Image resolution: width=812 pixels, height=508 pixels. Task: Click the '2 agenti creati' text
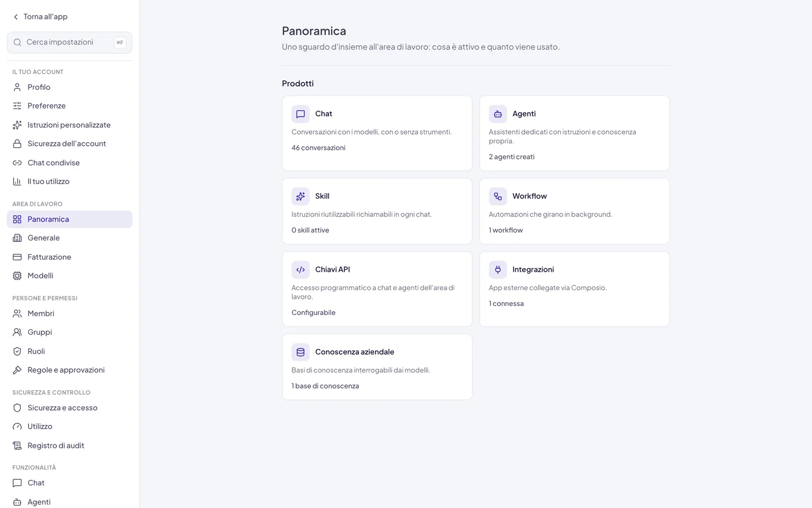[x=512, y=157]
